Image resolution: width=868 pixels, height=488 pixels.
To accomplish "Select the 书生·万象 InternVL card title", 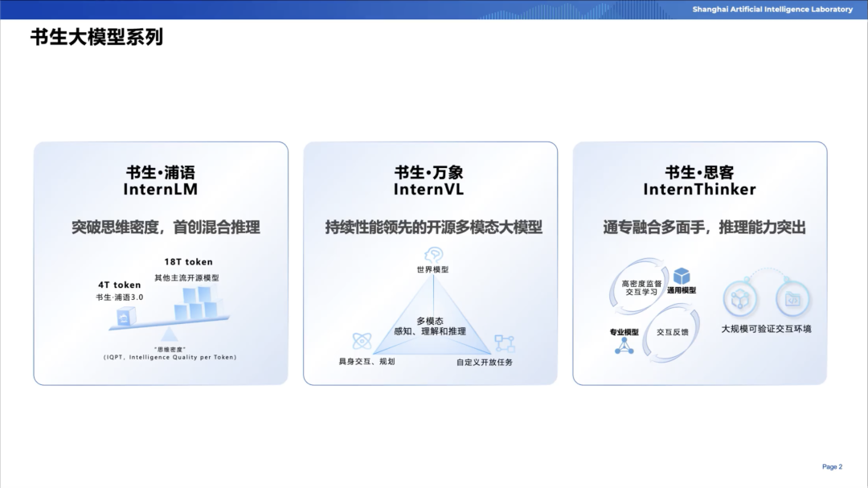I will (x=429, y=181).
